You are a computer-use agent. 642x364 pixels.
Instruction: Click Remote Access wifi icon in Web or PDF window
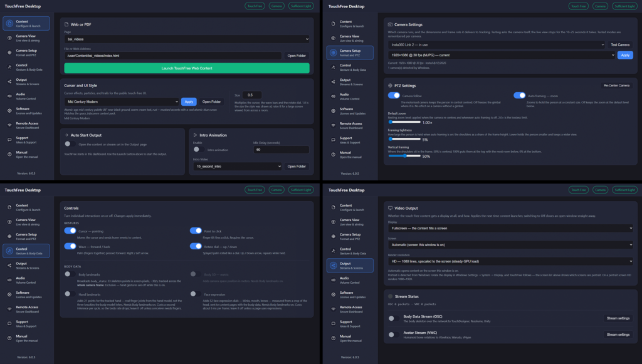tap(9, 125)
